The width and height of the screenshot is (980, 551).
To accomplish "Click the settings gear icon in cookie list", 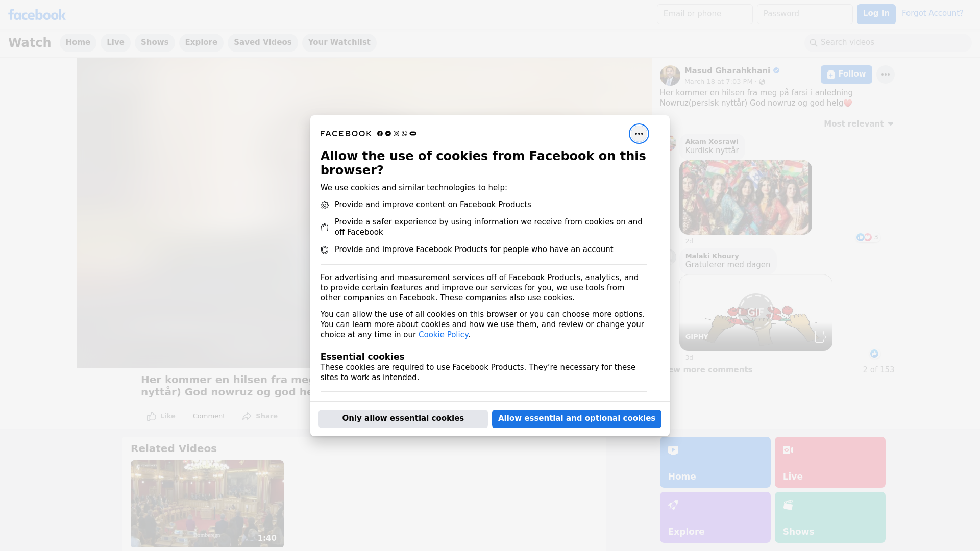I will [x=325, y=205].
